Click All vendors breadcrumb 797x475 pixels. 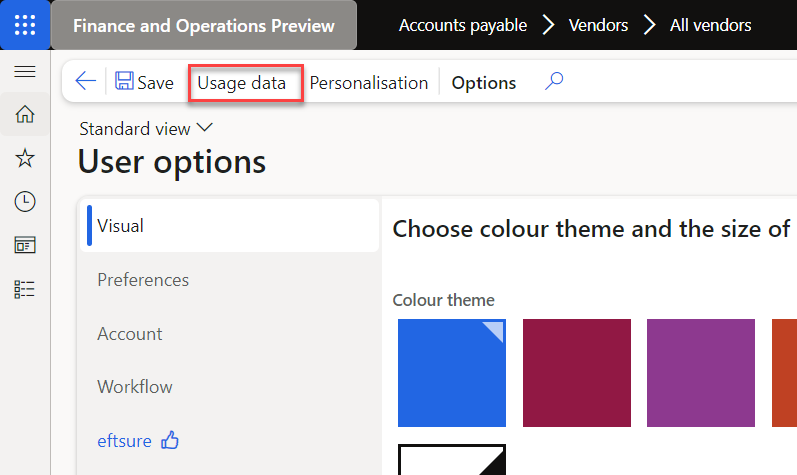tap(710, 25)
